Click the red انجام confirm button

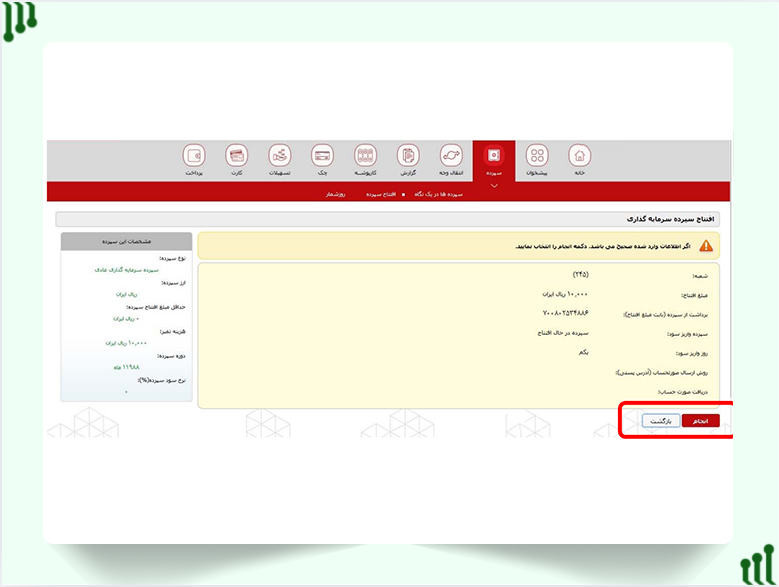700,421
